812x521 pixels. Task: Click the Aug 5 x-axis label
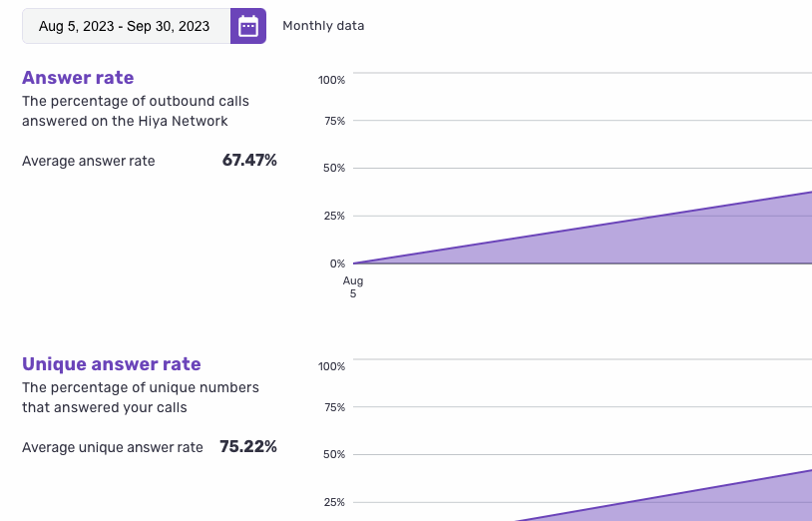[x=352, y=287]
